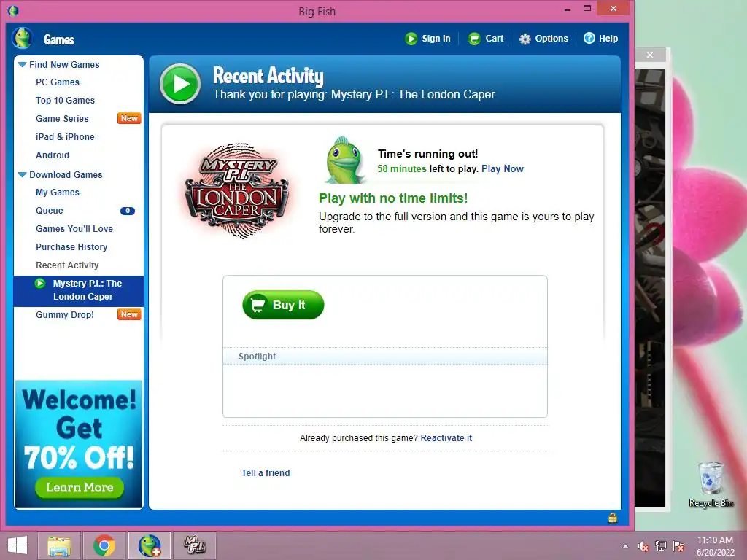747x560 pixels.
Task: Open Top 10 Games
Action: pos(65,101)
